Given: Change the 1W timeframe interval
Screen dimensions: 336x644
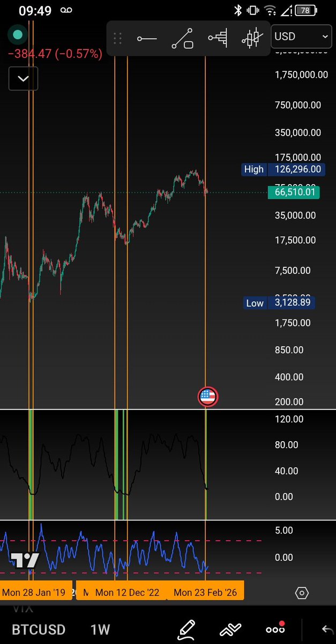Looking at the screenshot, I should tap(100, 629).
